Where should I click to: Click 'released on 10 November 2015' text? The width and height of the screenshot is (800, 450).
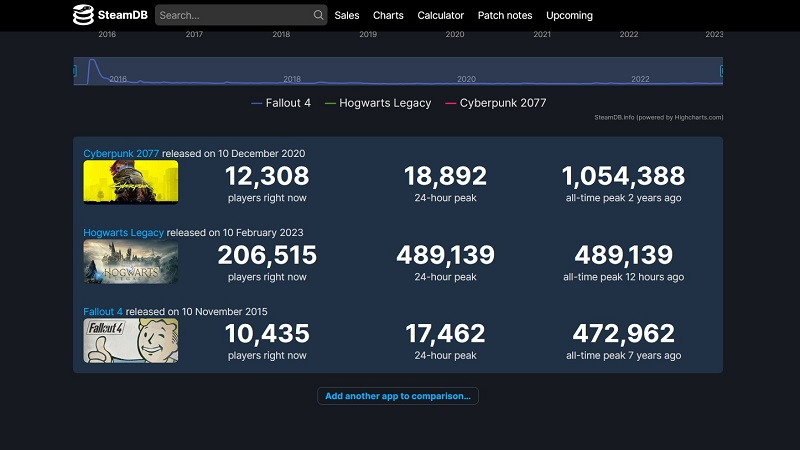(196, 312)
